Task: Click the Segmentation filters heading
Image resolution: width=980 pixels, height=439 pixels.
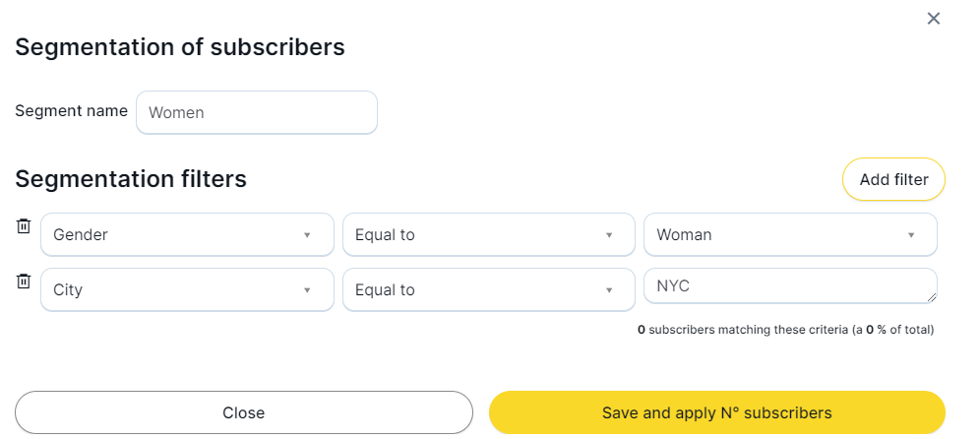Action: tap(131, 179)
